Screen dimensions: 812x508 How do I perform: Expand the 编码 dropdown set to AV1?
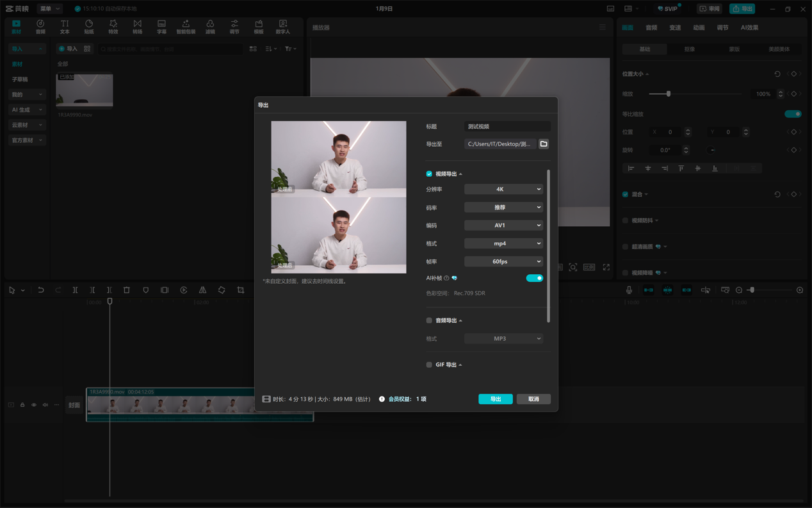(x=503, y=225)
